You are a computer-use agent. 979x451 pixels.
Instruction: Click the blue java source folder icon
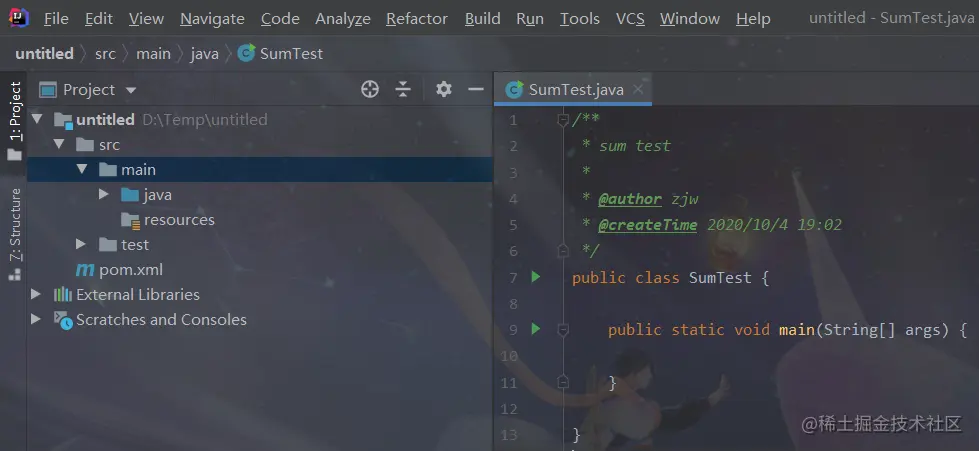[x=130, y=194]
